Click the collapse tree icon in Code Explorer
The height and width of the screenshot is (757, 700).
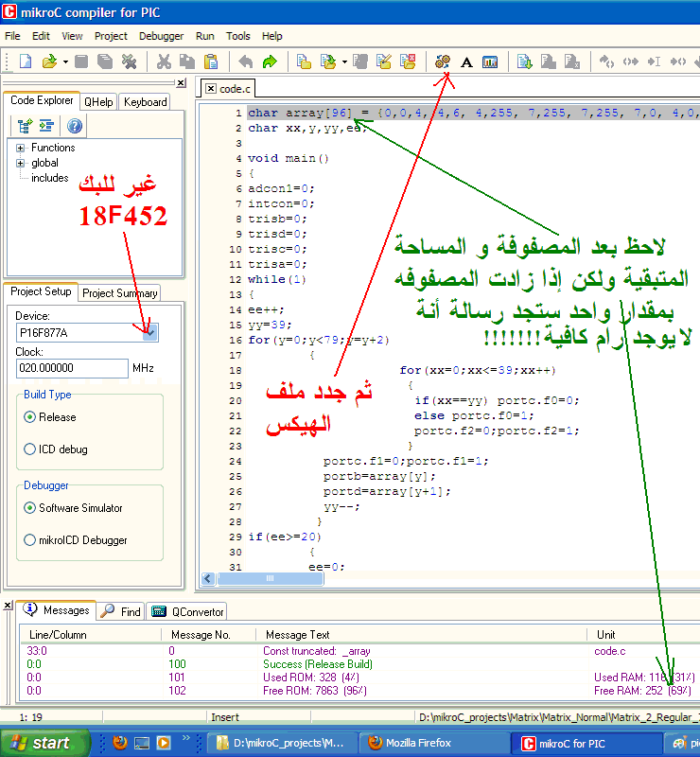46,126
